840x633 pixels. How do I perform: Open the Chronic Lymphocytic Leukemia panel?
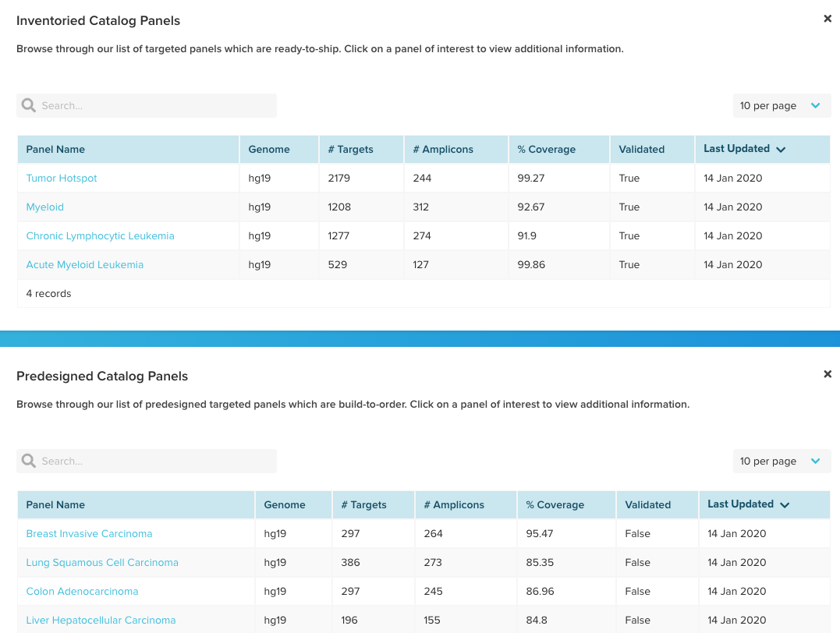pos(100,236)
